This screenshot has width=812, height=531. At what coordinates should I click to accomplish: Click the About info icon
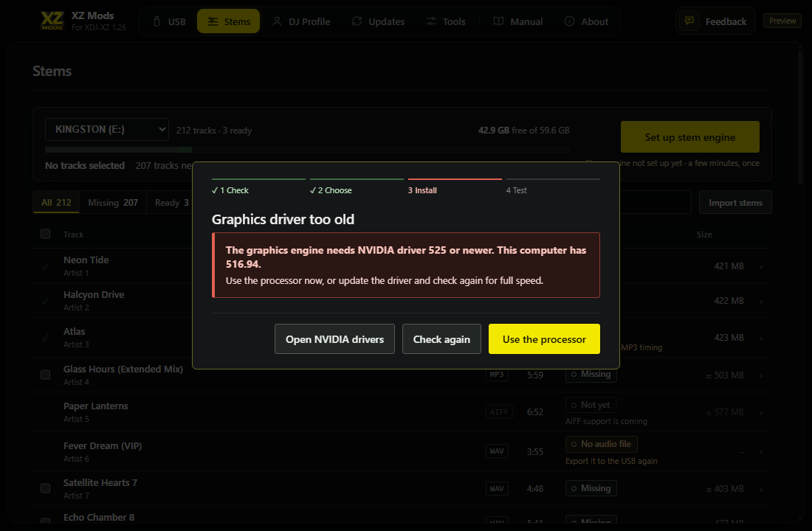click(570, 21)
